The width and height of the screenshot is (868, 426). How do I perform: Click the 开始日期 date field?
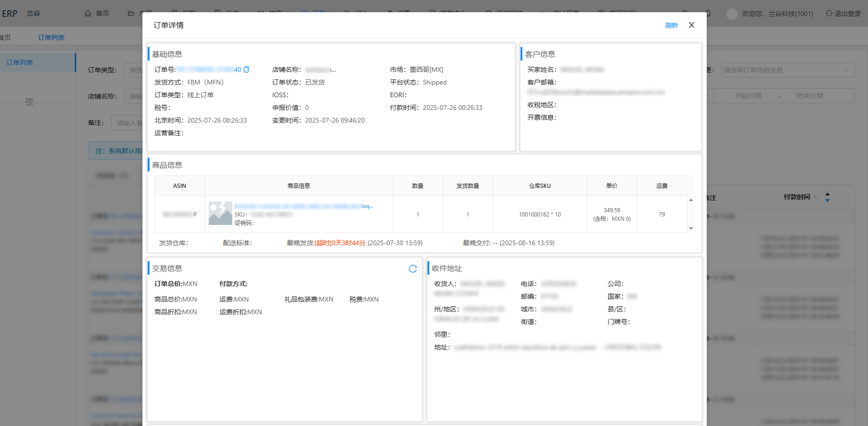pyautogui.click(x=748, y=96)
